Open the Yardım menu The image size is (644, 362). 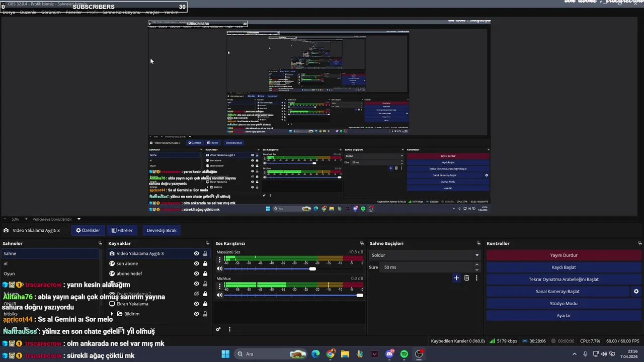pyautogui.click(x=171, y=12)
